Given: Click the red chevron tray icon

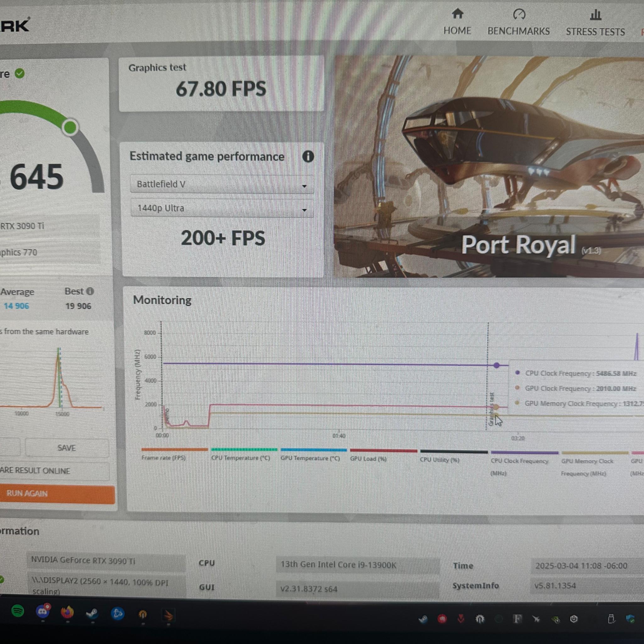Looking at the screenshot, I should pos(461,619).
